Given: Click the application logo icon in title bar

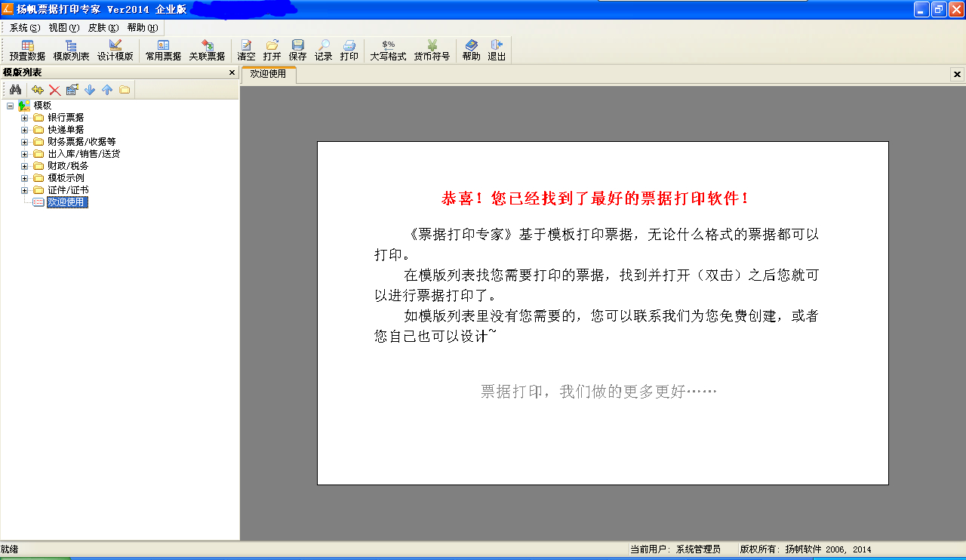Looking at the screenshot, I should point(8,9).
